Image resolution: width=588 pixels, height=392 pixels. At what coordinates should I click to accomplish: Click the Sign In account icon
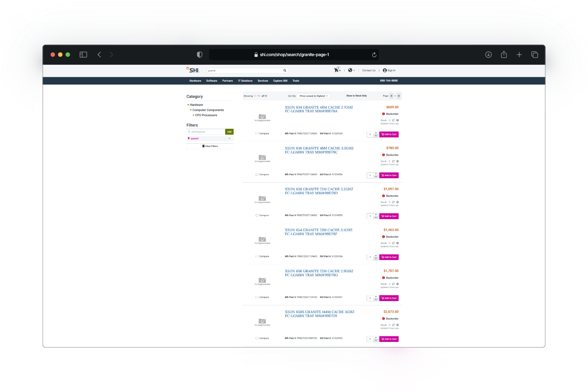click(x=385, y=70)
